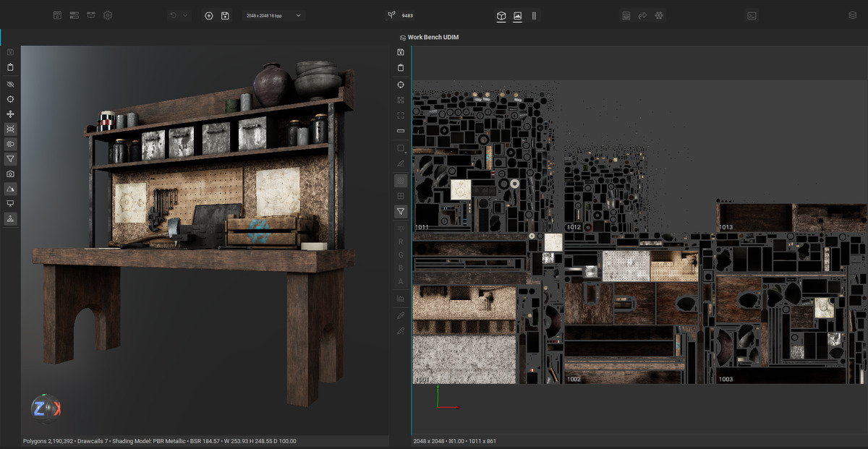Expand the rectangle selection tool flyout in UV toolbar
This screenshot has height=449, width=868.
401,148
